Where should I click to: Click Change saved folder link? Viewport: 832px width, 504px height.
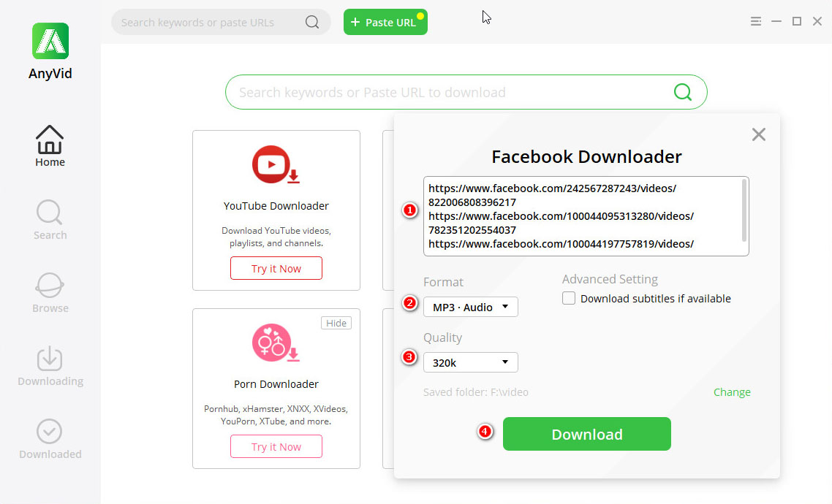pyautogui.click(x=732, y=392)
